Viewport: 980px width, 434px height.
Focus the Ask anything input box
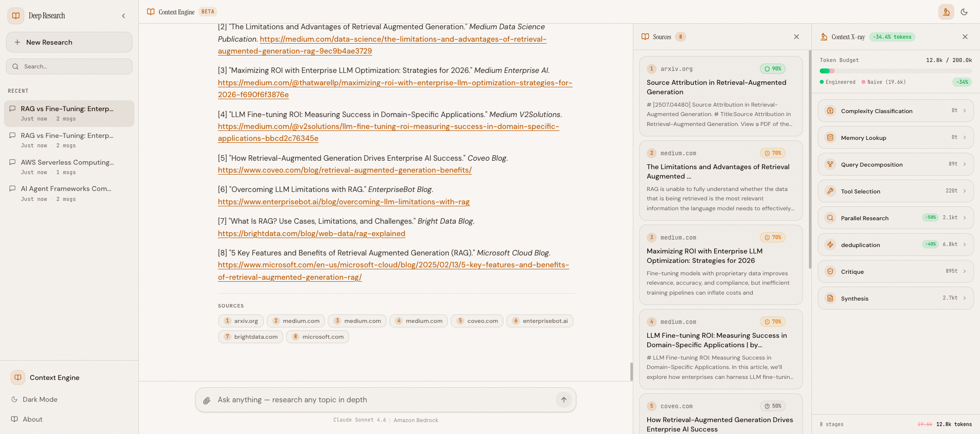point(385,400)
